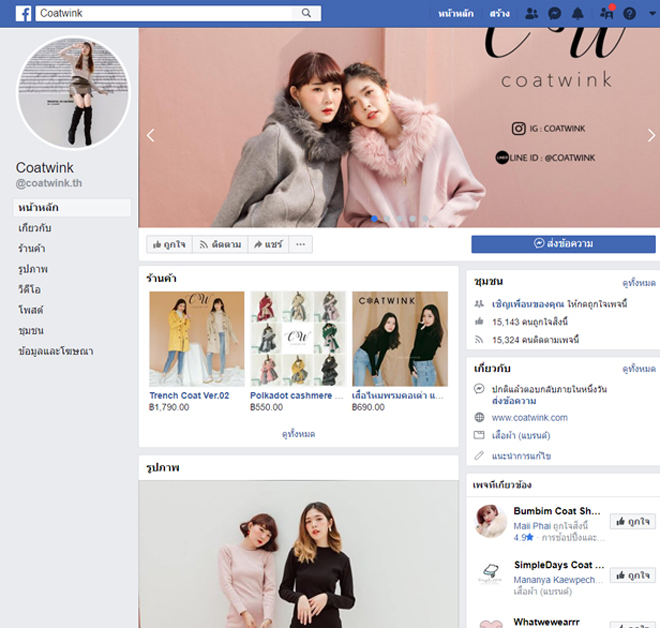Viewport: 660px width, 628px height.
Task: Click หน้าหลัก in the top navigation bar
Action: point(455,13)
